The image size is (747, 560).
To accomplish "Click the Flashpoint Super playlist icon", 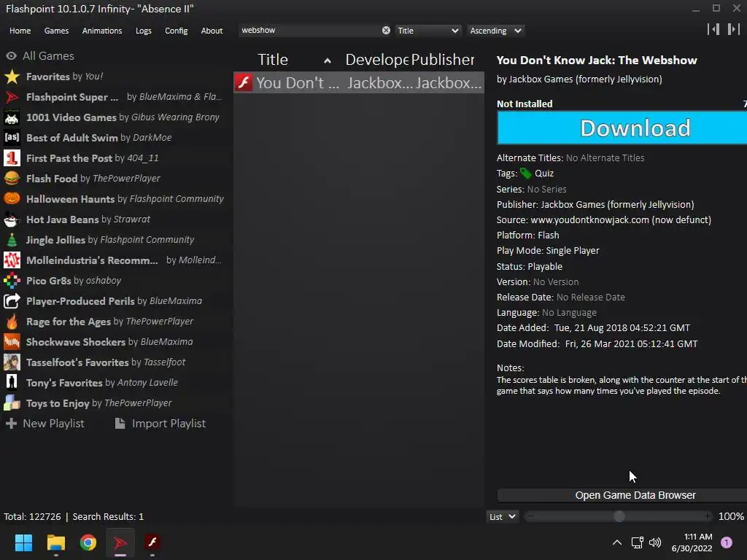I will [12, 97].
